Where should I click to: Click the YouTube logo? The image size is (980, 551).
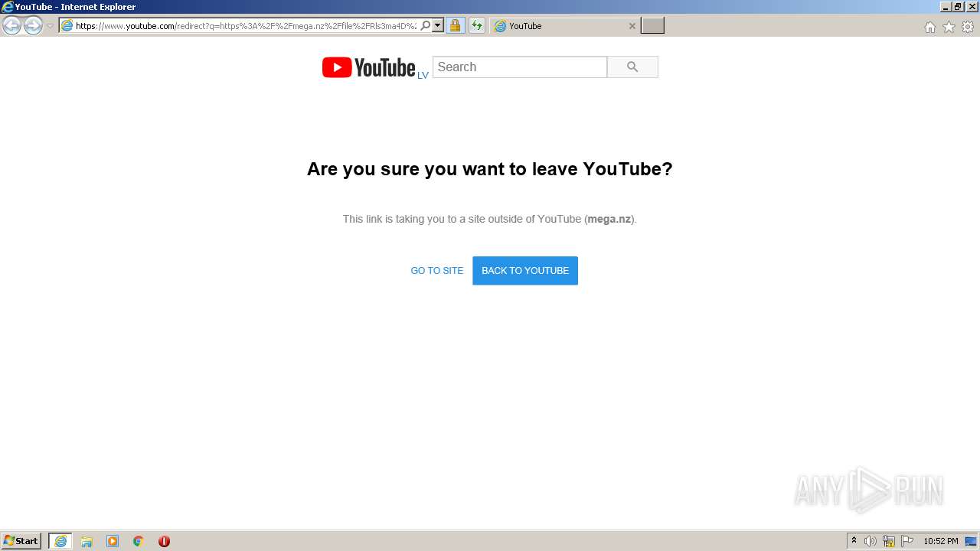click(368, 67)
